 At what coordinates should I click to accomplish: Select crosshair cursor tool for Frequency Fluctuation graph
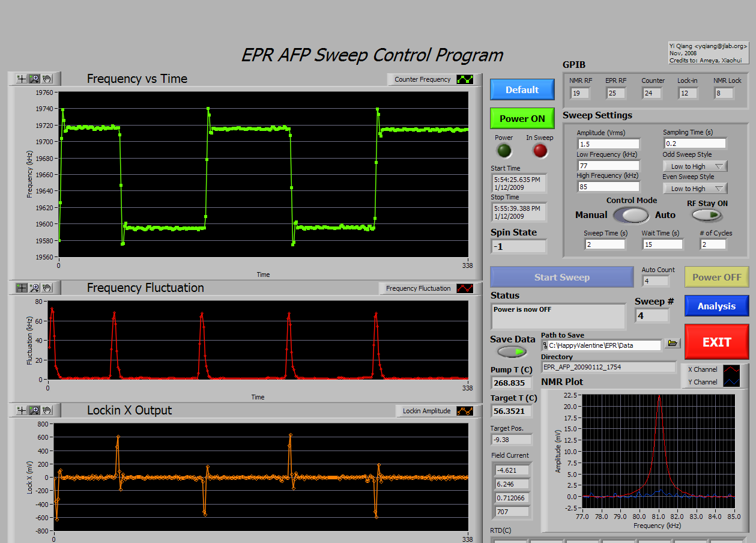point(22,288)
